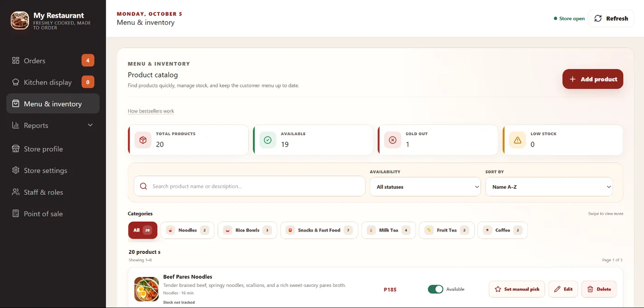This screenshot has width=644, height=308.
Task: Go to Staff & roles
Action: pos(53,192)
